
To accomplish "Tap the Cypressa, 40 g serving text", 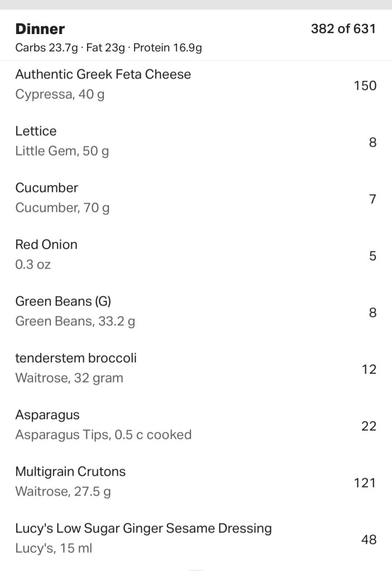I will (60, 95).
